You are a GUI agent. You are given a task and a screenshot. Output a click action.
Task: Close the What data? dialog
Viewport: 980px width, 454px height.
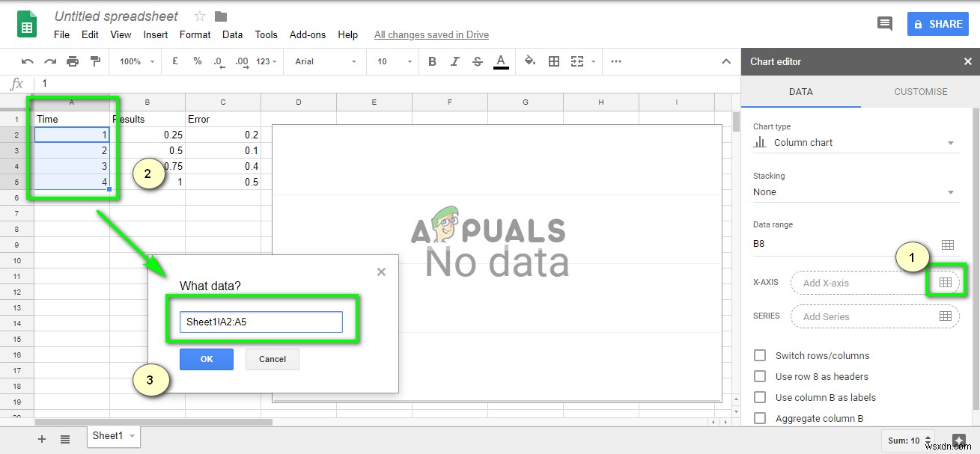pyautogui.click(x=381, y=272)
